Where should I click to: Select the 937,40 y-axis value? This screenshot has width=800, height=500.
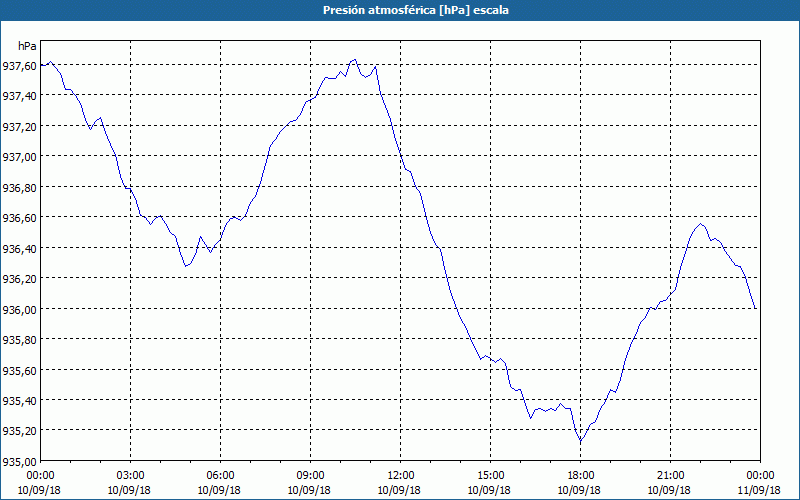[19, 96]
